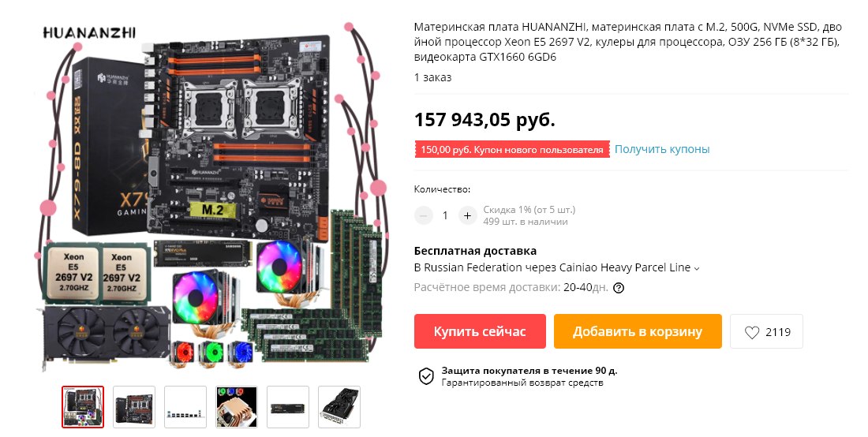Screen dimensions: 868x437
Task: Click the 1 заказ orders count text
Action: [433, 77]
